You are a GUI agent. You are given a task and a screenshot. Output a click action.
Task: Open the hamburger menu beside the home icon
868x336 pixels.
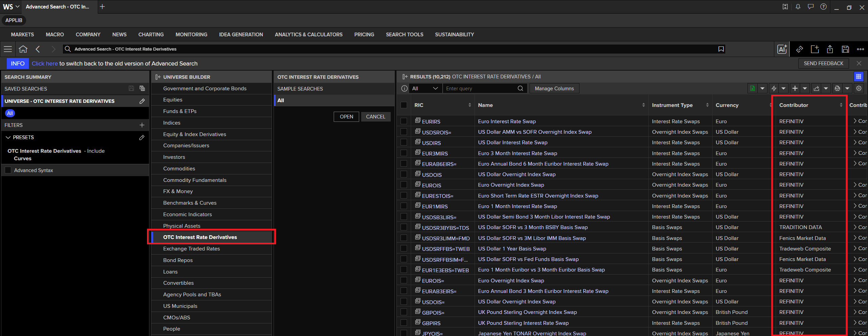(x=8, y=49)
